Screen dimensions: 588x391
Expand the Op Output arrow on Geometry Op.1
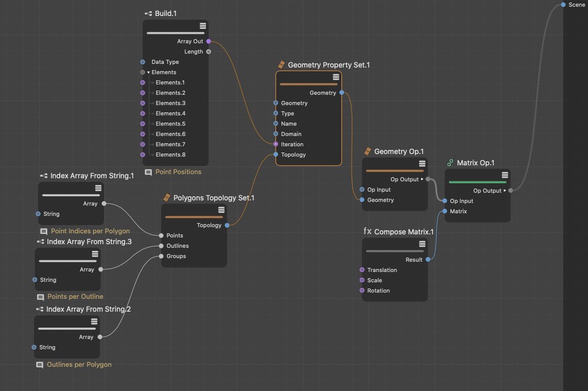tap(422, 179)
